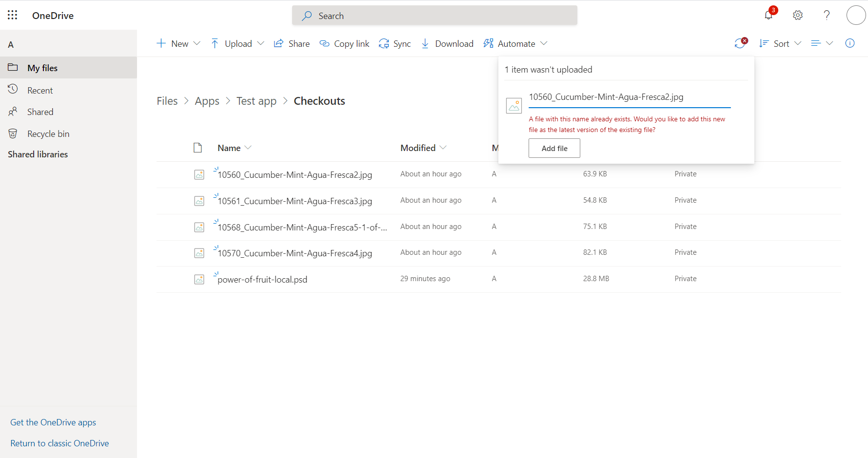Click the My files folder icon

(13, 68)
